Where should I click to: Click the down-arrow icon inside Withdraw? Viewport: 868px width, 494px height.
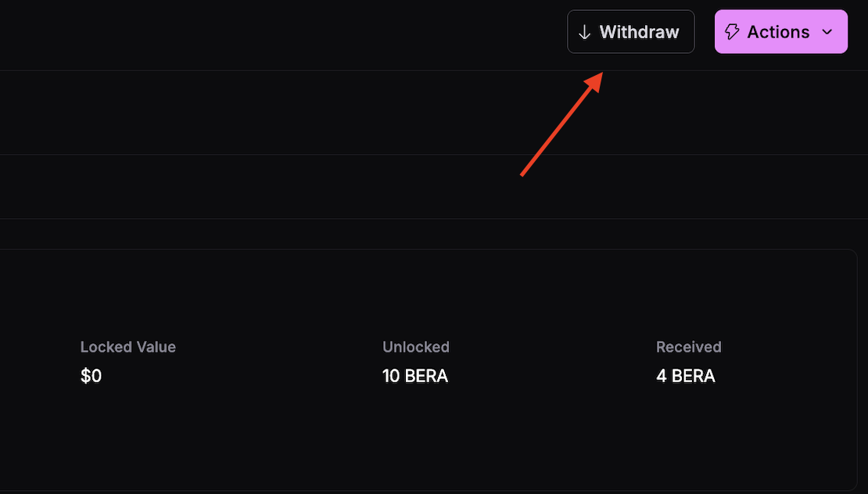[x=584, y=32]
